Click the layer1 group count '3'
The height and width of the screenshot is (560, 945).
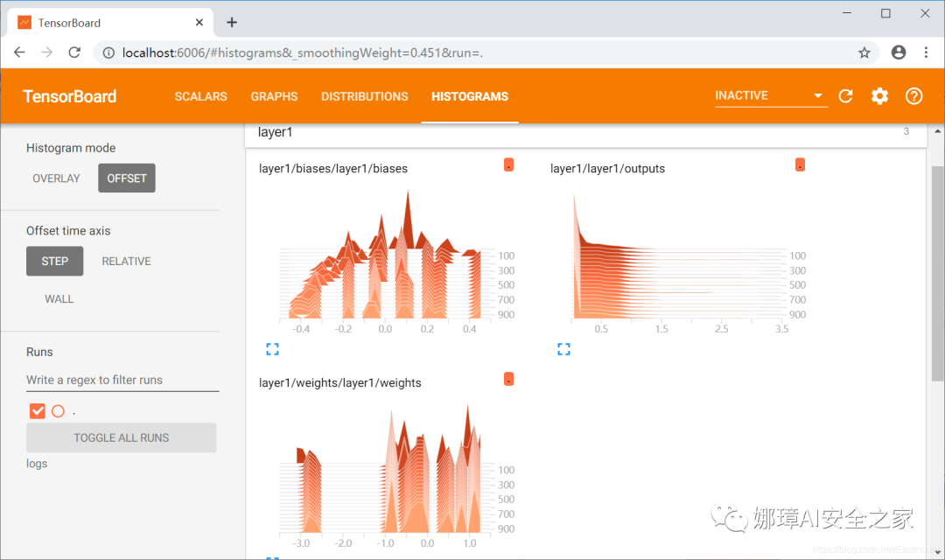click(906, 131)
